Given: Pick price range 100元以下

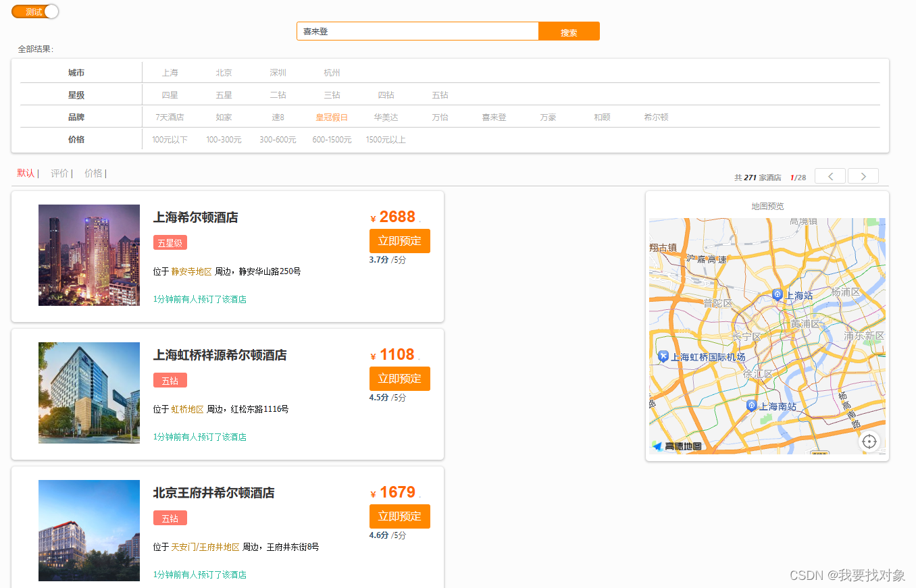Looking at the screenshot, I should point(170,140).
